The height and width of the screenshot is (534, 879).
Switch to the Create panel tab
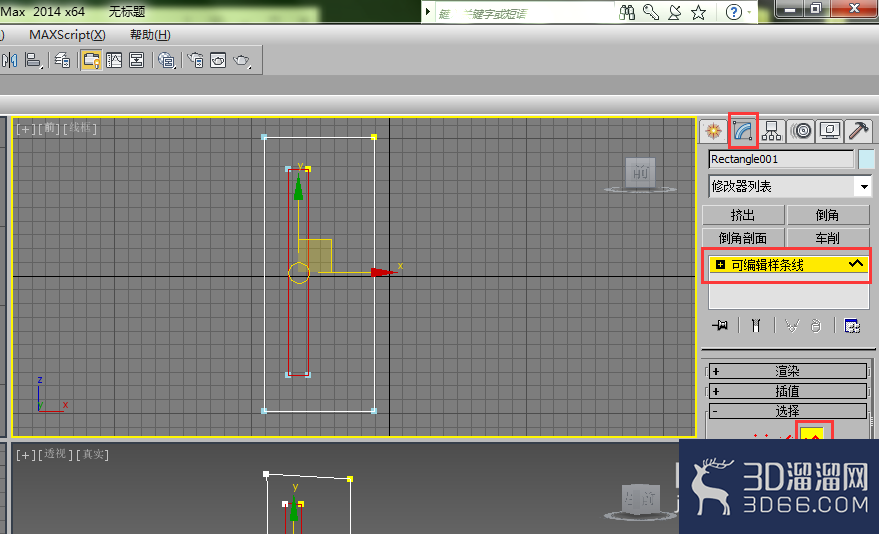click(x=713, y=131)
